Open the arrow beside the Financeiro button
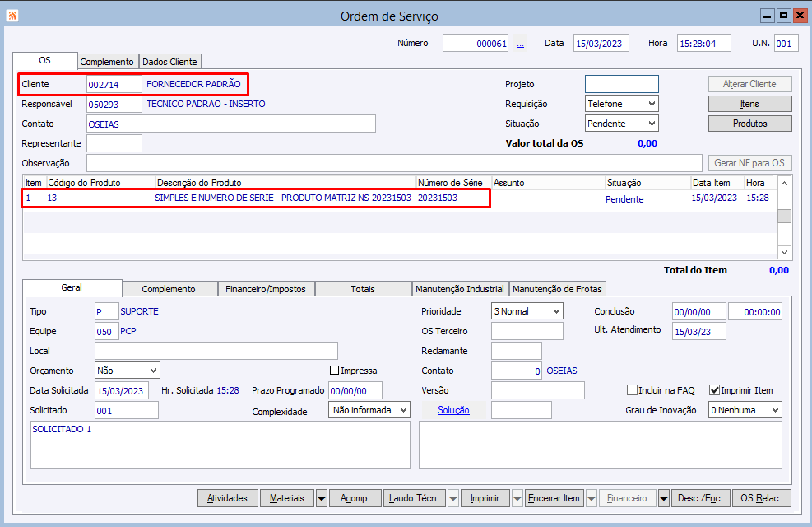The height and width of the screenshot is (527, 812). click(663, 498)
